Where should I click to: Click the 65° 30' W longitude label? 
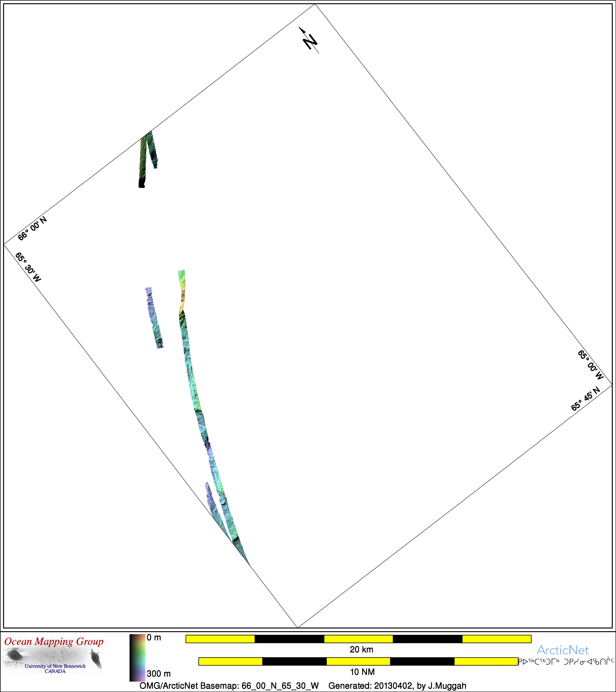point(28,268)
